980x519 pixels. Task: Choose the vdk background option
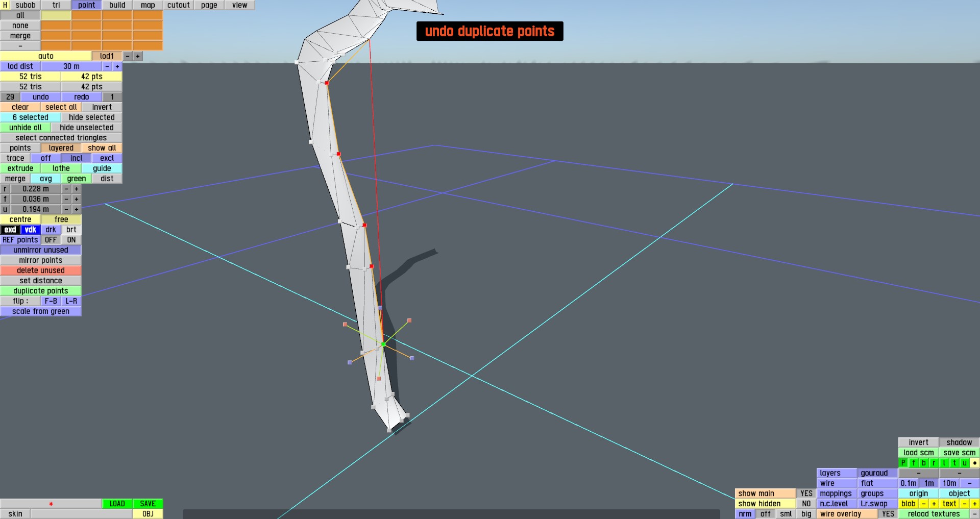pyautogui.click(x=31, y=230)
